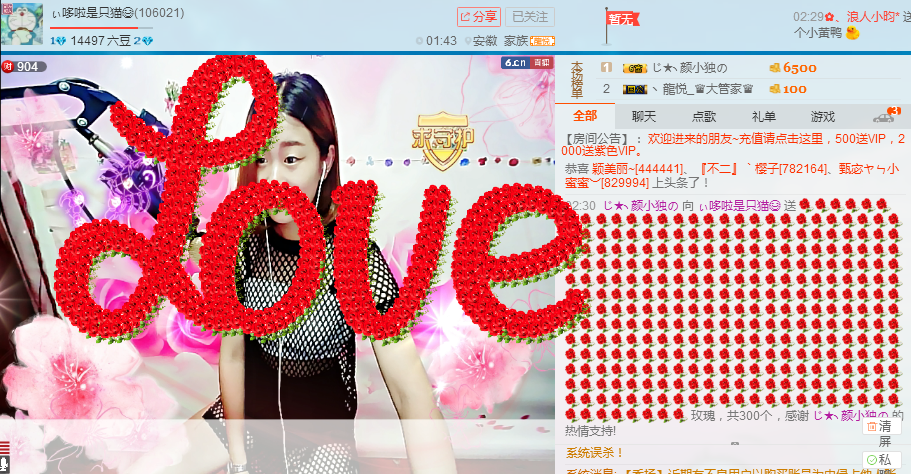This screenshot has width=911, height=474.
Task: Click second-ranked user 龍悦_大管家
Action: click(700, 89)
